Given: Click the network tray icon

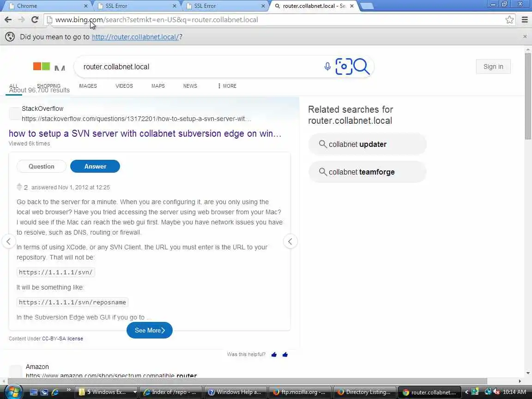Looking at the screenshot, I should 488,392.
